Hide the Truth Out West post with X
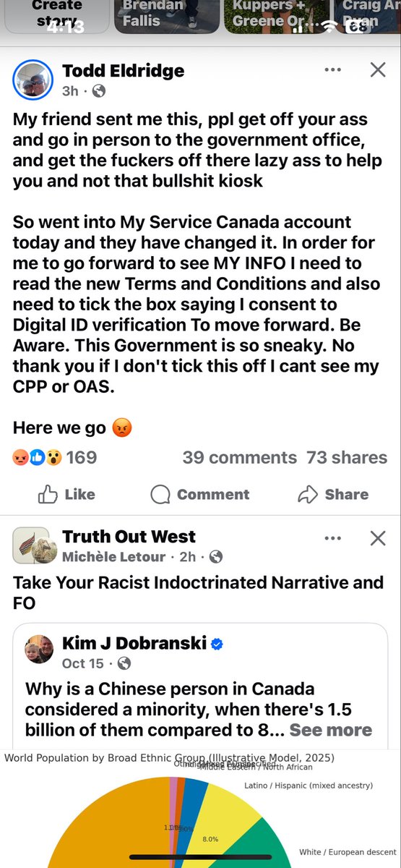Screen dimensions: 401x868 tap(378, 538)
